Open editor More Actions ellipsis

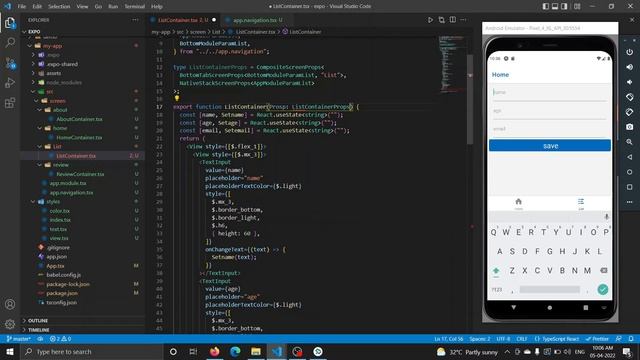(x=463, y=20)
